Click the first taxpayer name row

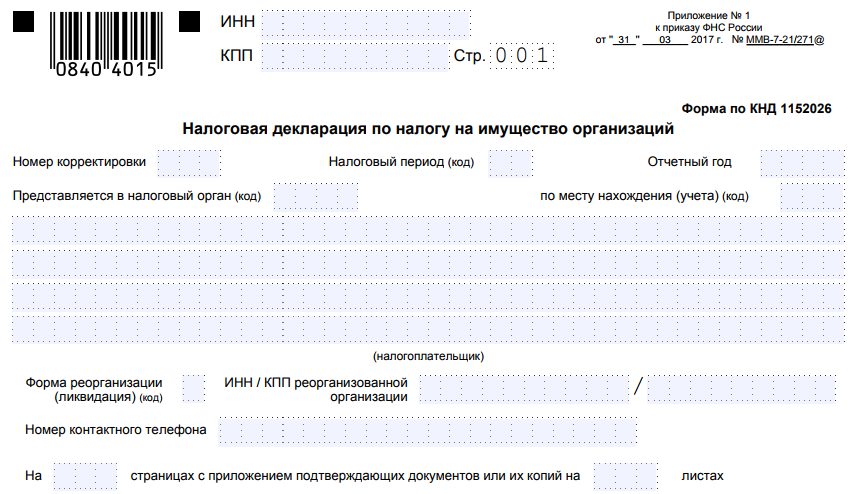click(x=428, y=229)
